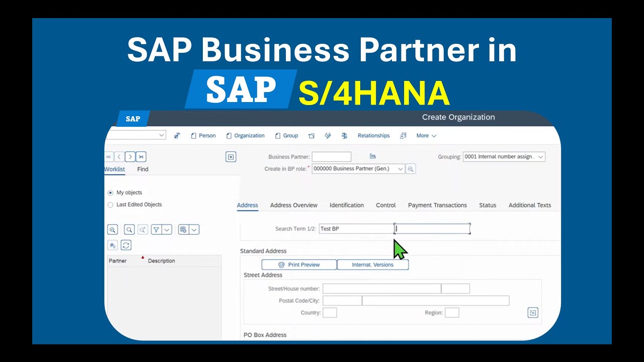Switch to the Find tab
The height and width of the screenshot is (362, 644).
(143, 169)
